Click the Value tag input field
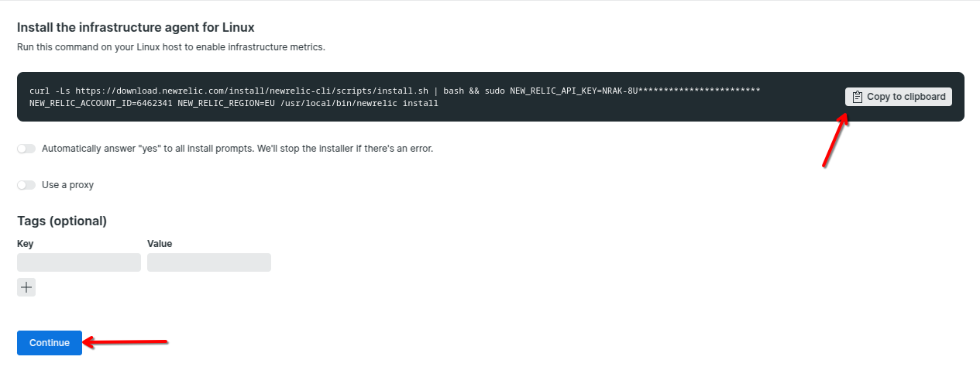This screenshot has width=980, height=384. point(209,262)
